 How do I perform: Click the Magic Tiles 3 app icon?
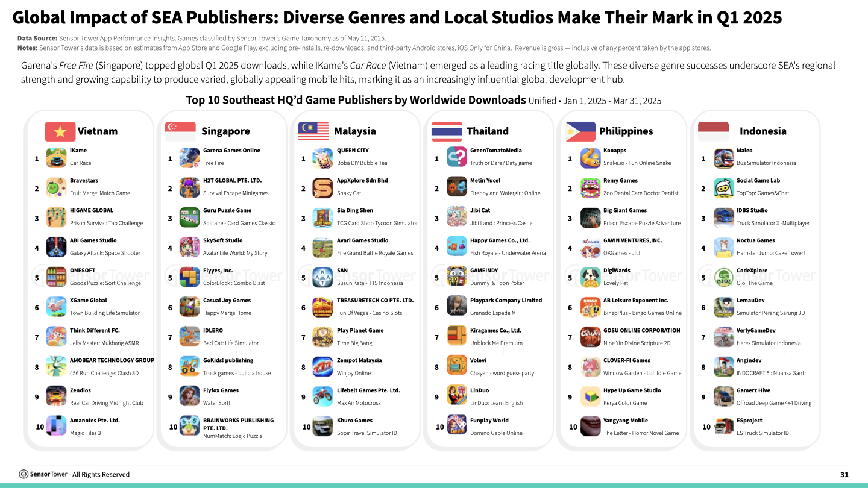point(56,427)
